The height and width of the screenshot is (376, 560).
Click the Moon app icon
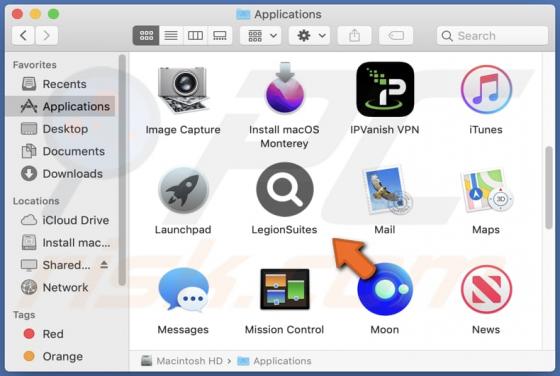(x=385, y=290)
